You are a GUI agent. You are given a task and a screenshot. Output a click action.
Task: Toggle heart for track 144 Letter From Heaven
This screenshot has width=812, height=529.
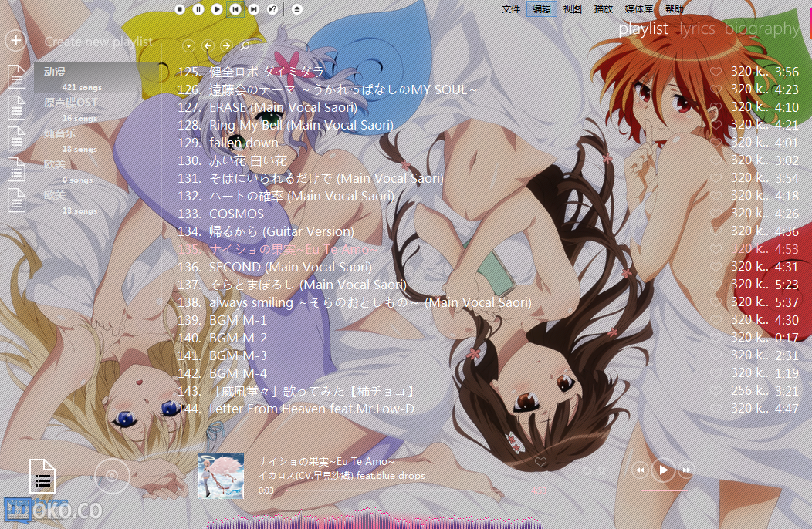(716, 409)
